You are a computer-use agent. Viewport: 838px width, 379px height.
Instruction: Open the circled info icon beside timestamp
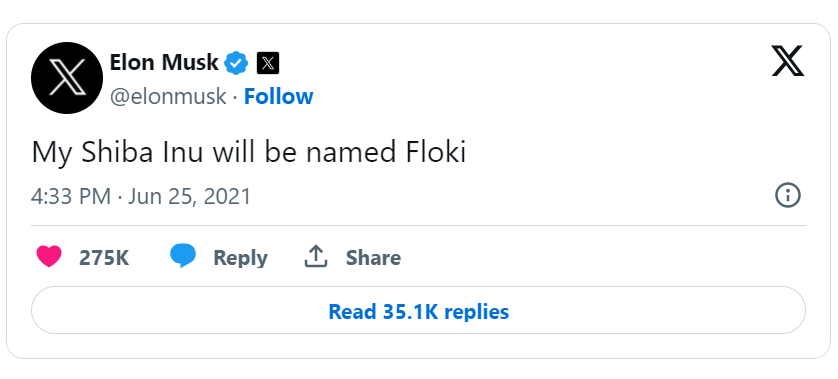coord(788,196)
